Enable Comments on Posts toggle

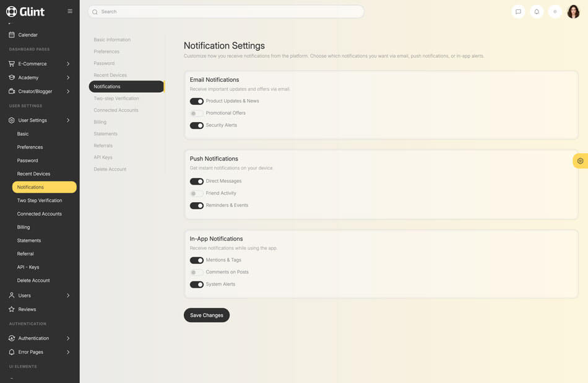point(197,272)
